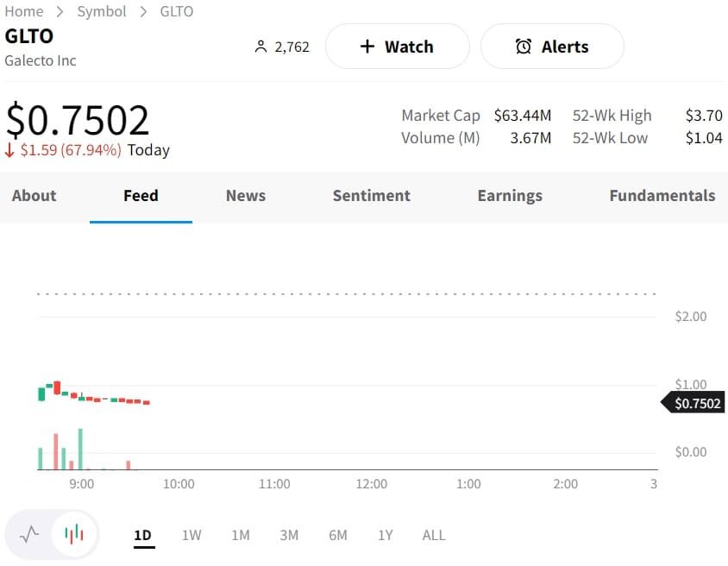Switch to line chart view icon

point(29,534)
